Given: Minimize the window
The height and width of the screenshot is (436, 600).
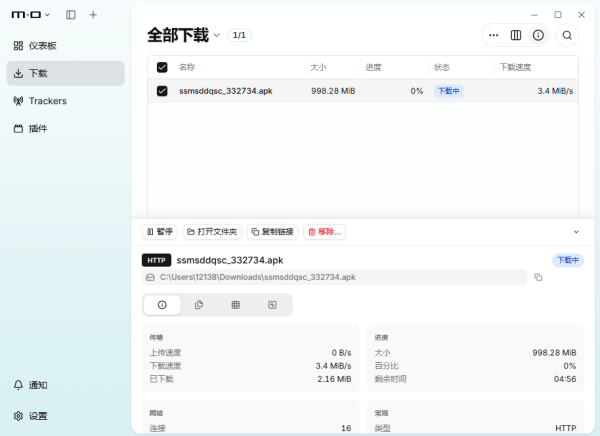Looking at the screenshot, I should pos(534,15).
